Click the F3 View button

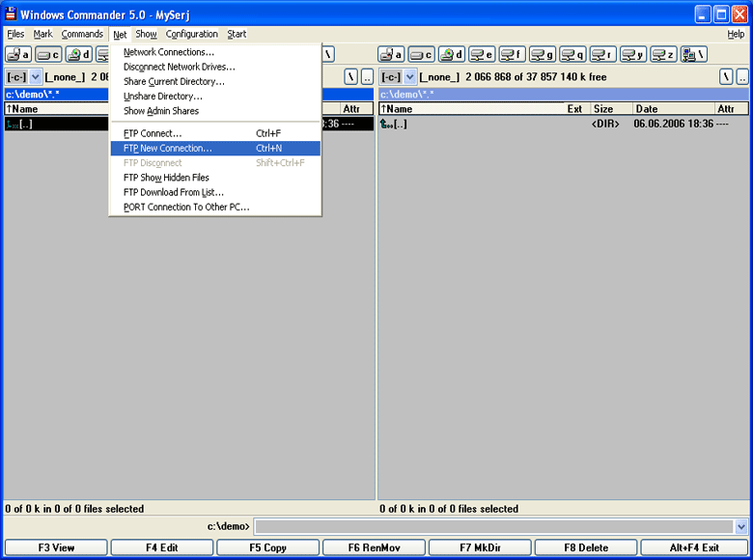pos(56,547)
